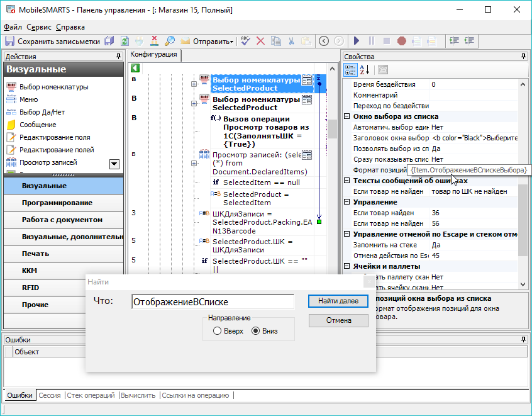Expand the second Выбор номенклатуры SelectedProduct node
Screen dimensions: 532x416
(x=194, y=103)
